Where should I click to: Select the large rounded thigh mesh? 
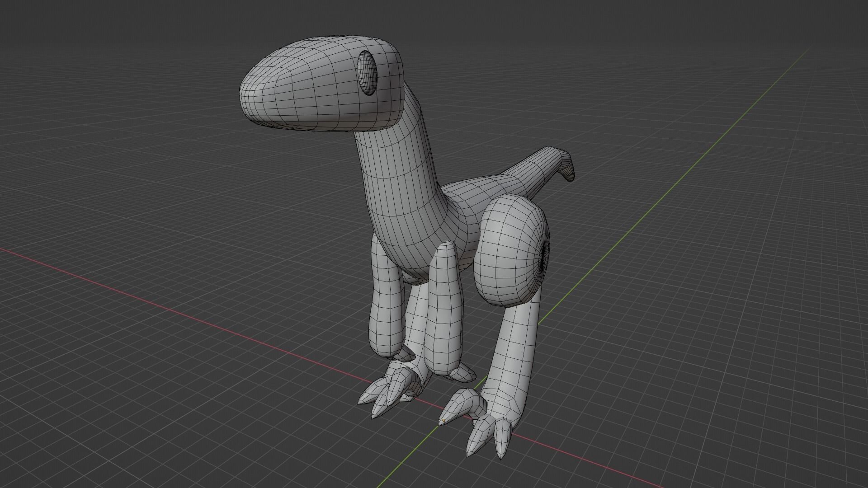[x=511, y=251]
